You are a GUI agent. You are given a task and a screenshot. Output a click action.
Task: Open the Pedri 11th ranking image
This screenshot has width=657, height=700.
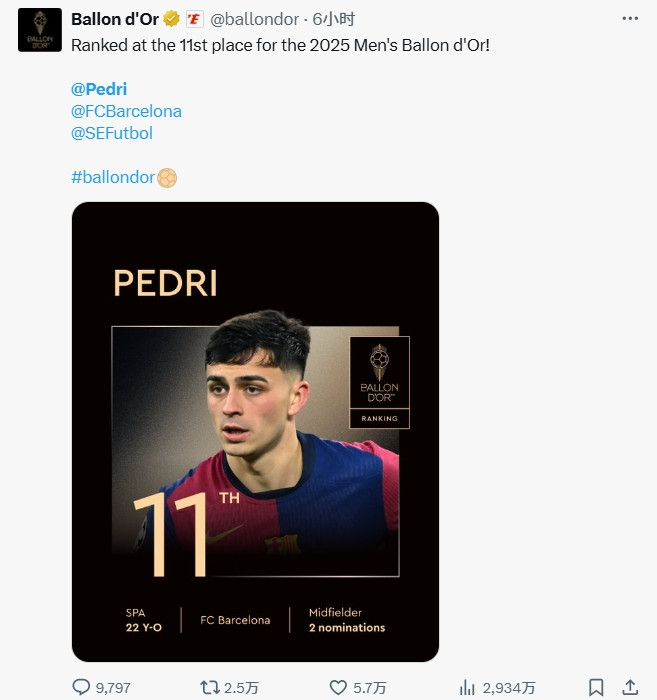click(255, 431)
